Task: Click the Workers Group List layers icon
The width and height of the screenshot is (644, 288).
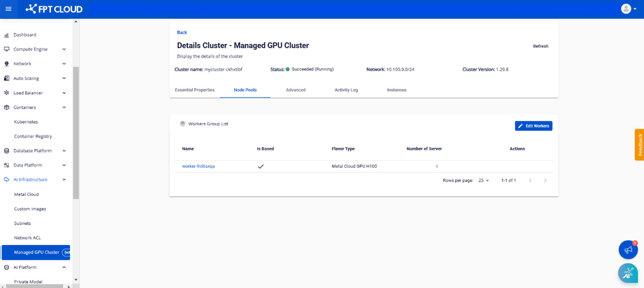Action: (x=183, y=124)
